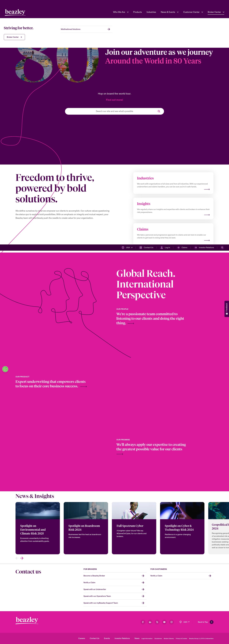Expand the Broker Center dropdown in header

tap(216, 12)
